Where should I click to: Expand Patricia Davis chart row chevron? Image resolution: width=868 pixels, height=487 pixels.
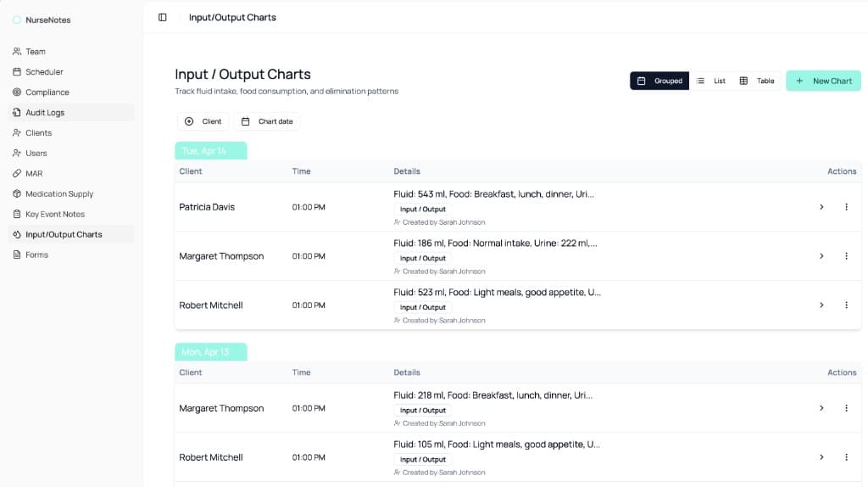pos(821,207)
